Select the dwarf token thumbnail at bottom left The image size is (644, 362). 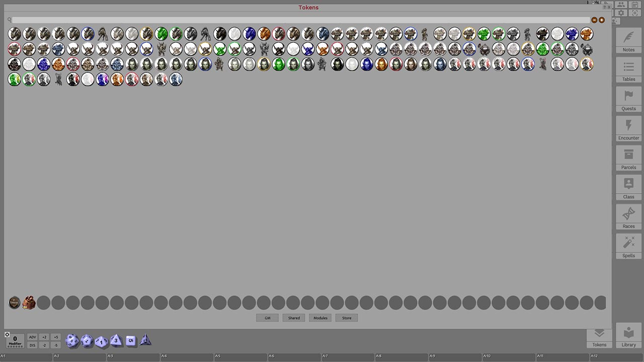pos(29,302)
